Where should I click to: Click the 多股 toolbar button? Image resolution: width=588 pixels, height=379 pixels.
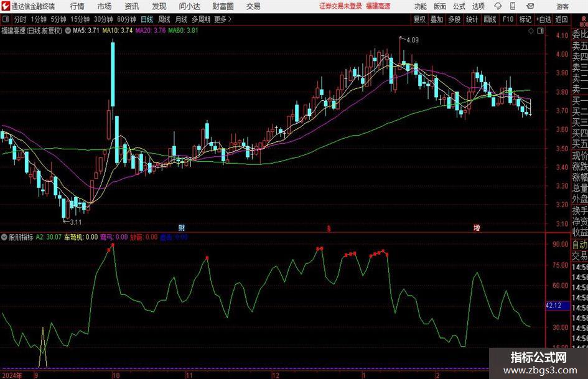point(454,19)
